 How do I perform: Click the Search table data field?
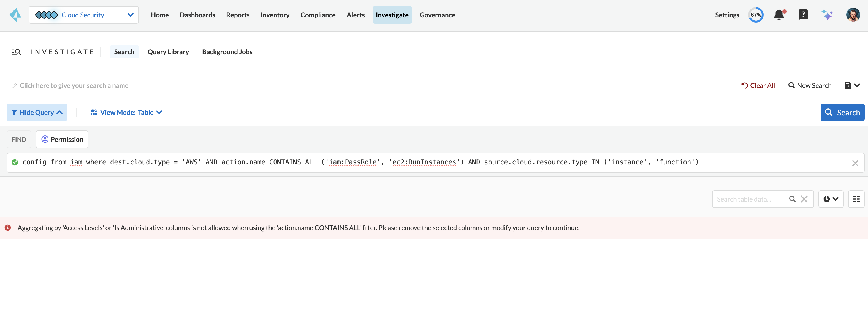[x=750, y=199]
